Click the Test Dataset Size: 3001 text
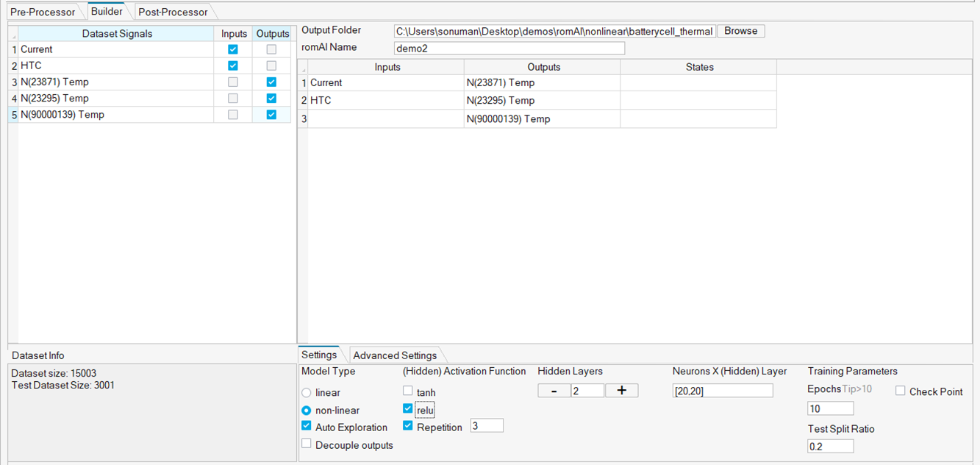Screen dimensions: 980x465 [63, 385]
